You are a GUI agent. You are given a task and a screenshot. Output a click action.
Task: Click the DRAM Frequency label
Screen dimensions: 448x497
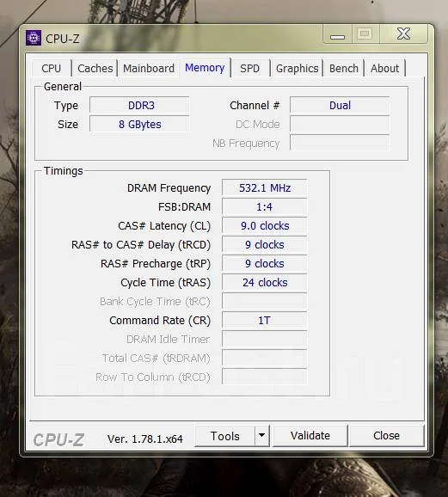169,188
